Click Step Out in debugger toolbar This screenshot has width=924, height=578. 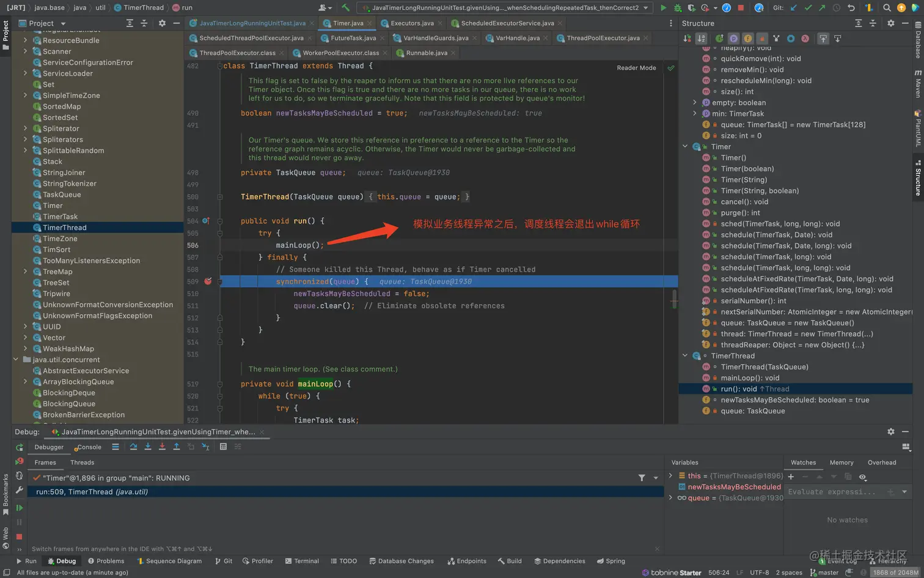(176, 446)
